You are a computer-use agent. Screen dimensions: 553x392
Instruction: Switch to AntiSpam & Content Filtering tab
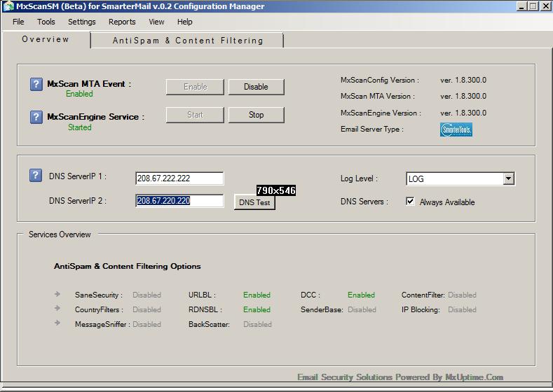(188, 41)
